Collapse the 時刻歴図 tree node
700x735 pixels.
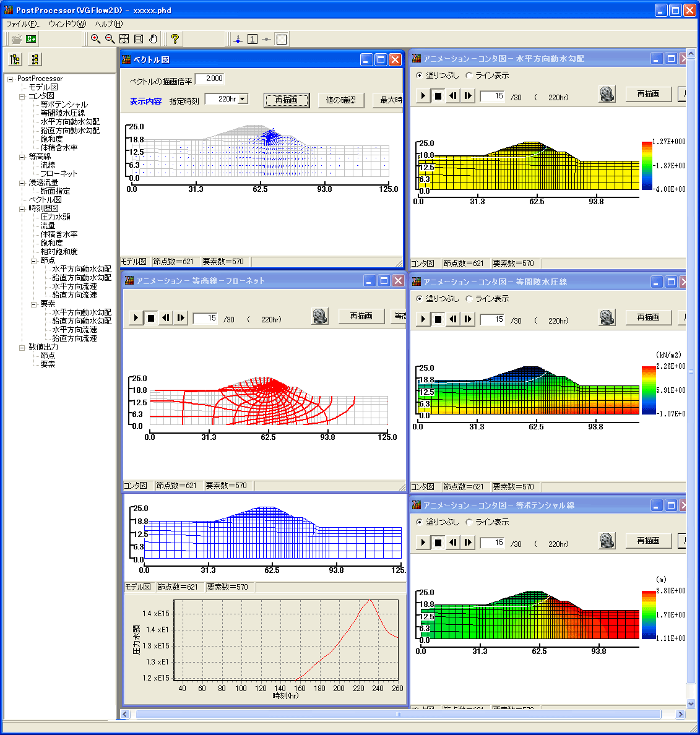coord(22,208)
